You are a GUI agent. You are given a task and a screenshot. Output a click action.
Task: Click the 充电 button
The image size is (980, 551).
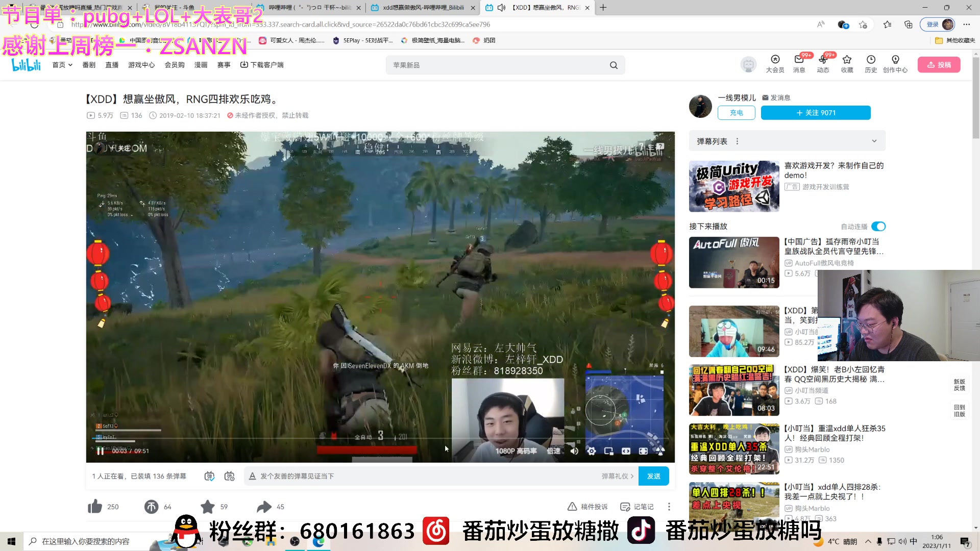pos(736,113)
